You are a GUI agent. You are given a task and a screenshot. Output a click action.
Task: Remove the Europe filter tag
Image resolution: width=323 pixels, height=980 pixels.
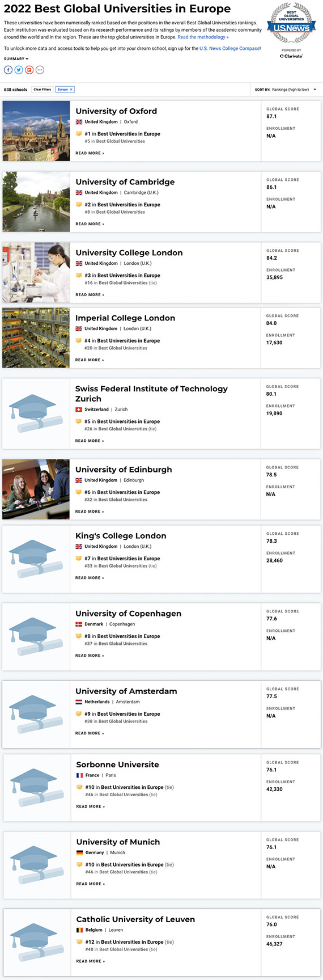coord(65,90)
